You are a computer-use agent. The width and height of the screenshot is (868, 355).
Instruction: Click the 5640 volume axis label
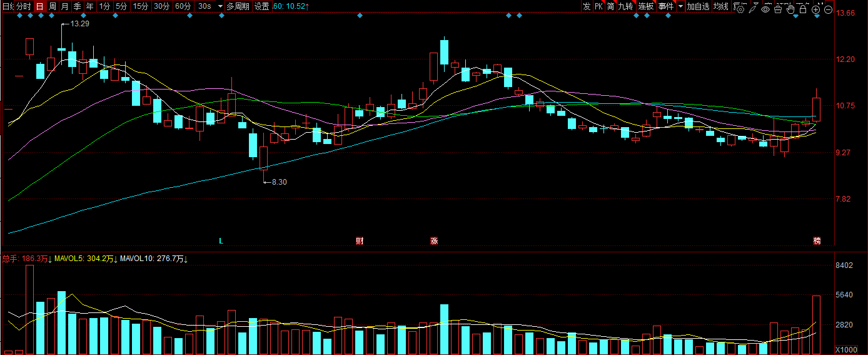pos(844,294)
